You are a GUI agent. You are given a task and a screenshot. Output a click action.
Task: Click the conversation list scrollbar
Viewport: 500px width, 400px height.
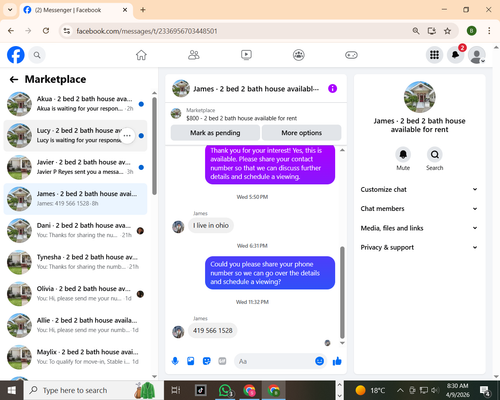click(x=154, y=146)
